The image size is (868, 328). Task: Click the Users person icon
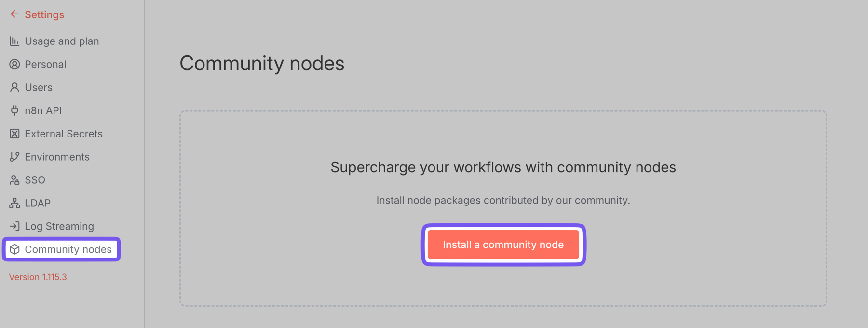pos(14,88)
